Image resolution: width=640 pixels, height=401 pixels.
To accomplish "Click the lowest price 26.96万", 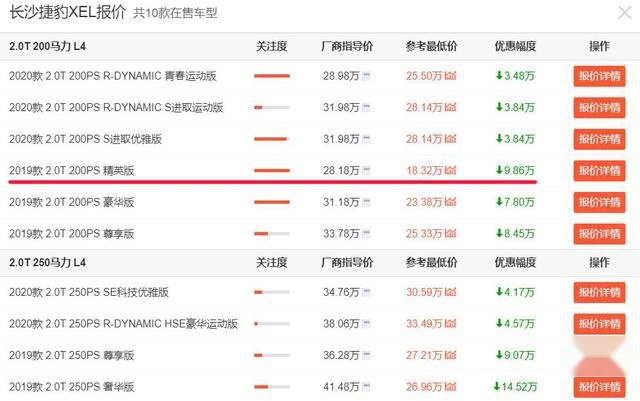I will tap(424, 387).
